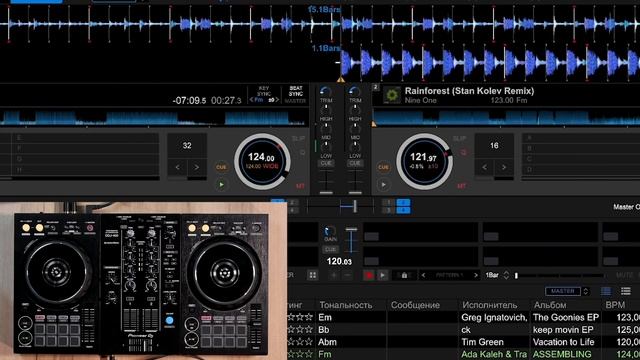This screenshot has width=640, height=360.
Task: Click channel 2 volume fader
Action: tap(355, 192)
